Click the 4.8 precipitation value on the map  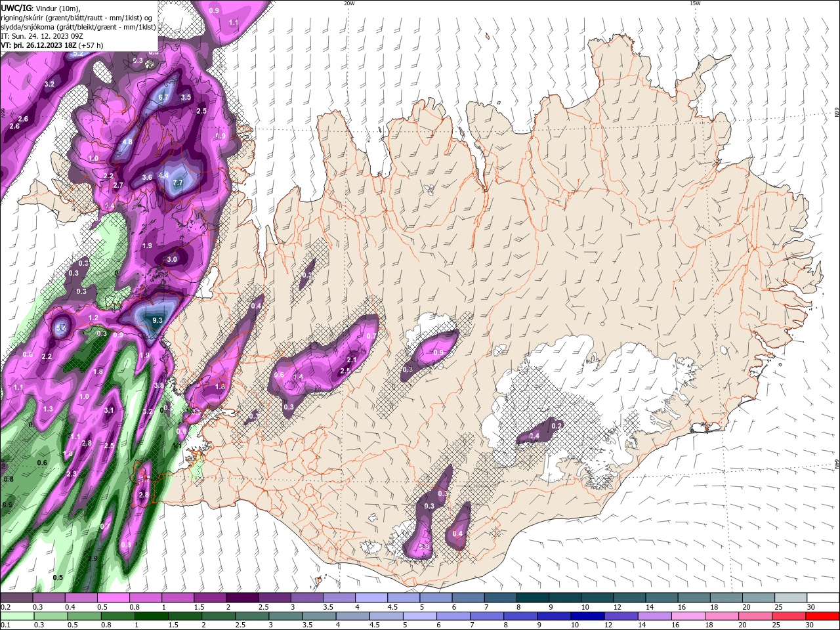click(x=127, y=142)
